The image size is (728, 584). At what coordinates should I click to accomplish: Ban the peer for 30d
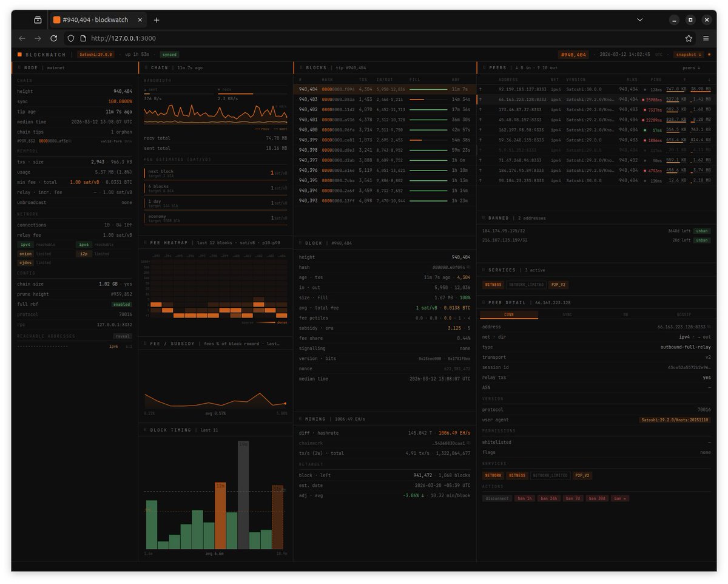click(x=597, y=498)
